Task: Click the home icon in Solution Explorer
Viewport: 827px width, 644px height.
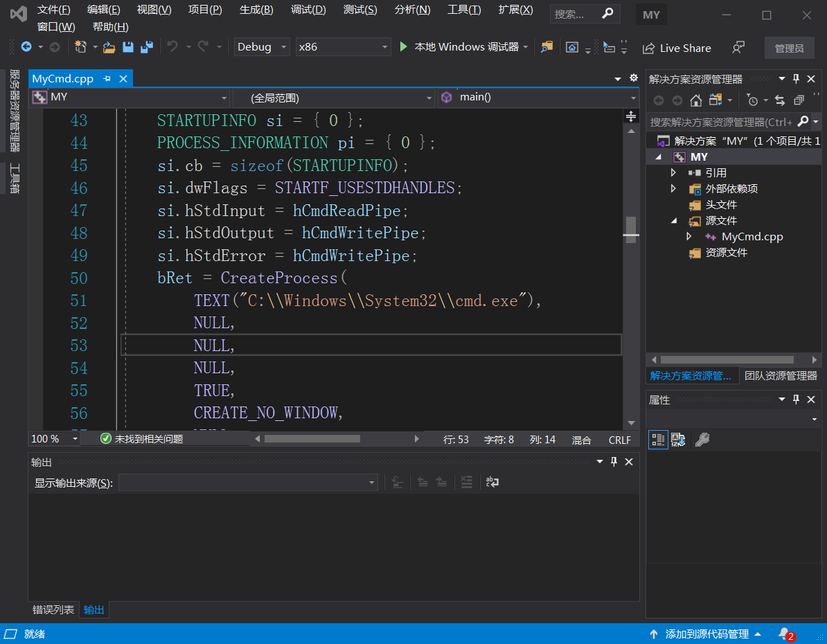Action: 695,100
